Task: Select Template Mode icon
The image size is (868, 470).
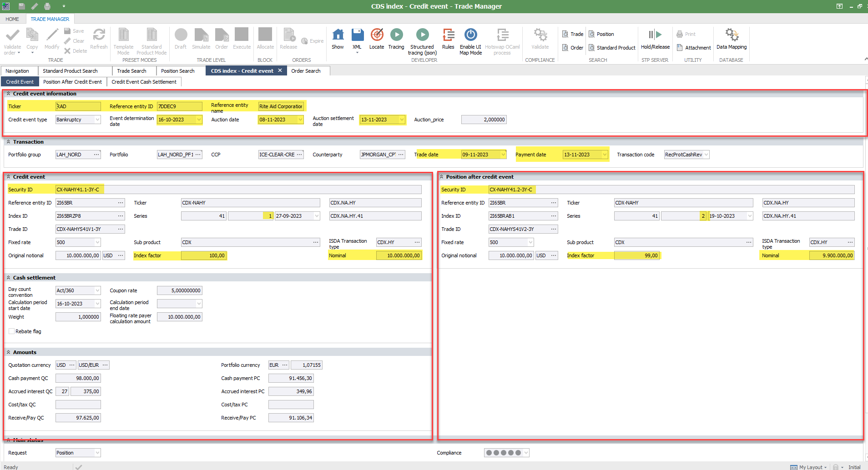Action: 123,35
